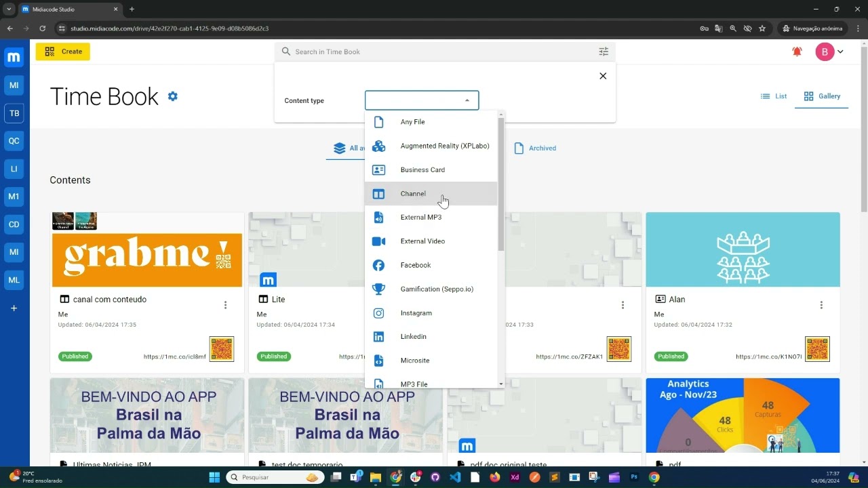Select External Video content type
Viewport: 868px width, 488px height.
[431, 241]
